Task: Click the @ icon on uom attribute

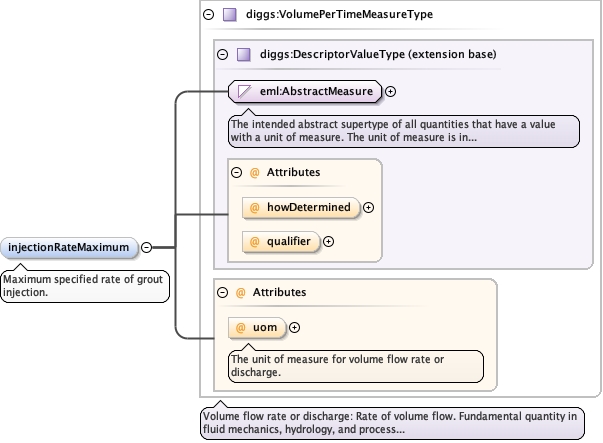Action: (241, 327)
